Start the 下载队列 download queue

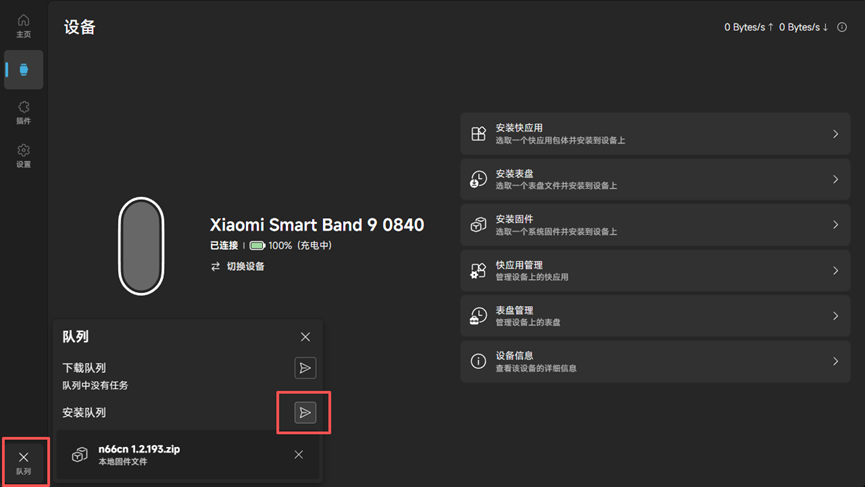coord(305,368)
